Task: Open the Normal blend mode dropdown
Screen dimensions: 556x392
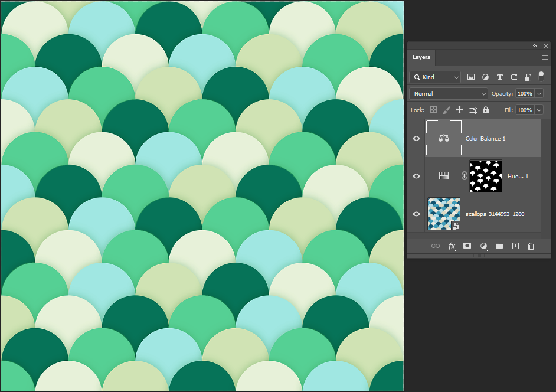Action: pos(449,94)
